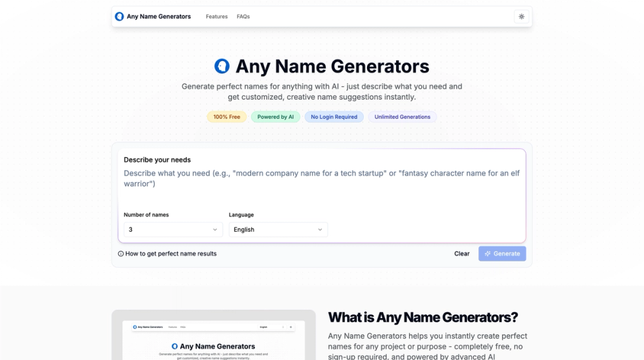The height and width of the screenshot is (360, 644).
Task: Click the Number of names label
Action: 146,214
